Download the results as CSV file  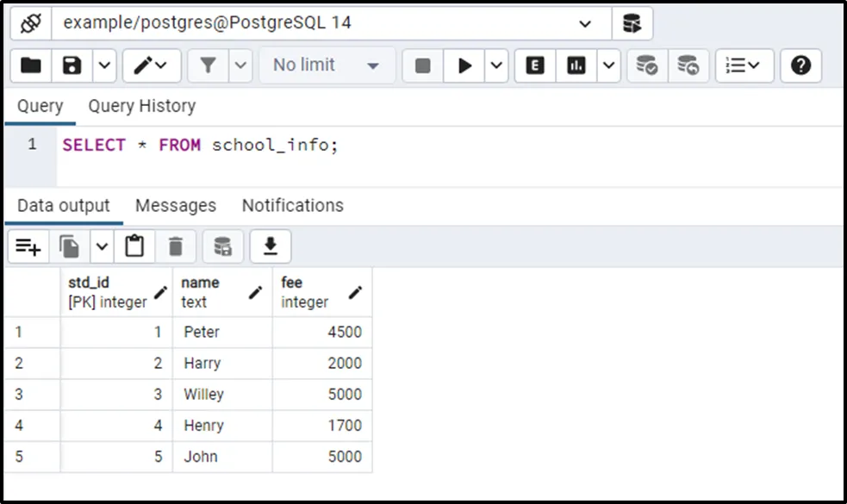(271, 247)
